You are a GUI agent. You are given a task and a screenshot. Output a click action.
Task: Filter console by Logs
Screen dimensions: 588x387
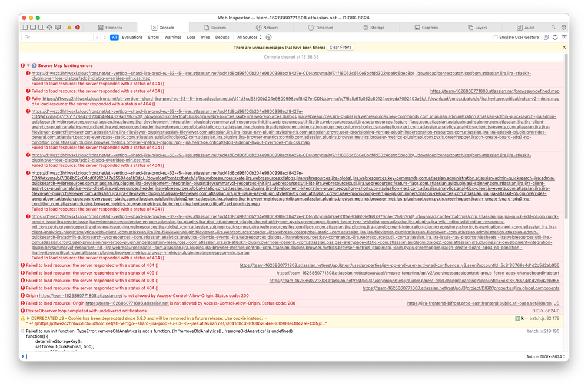[x=191, y=37]
